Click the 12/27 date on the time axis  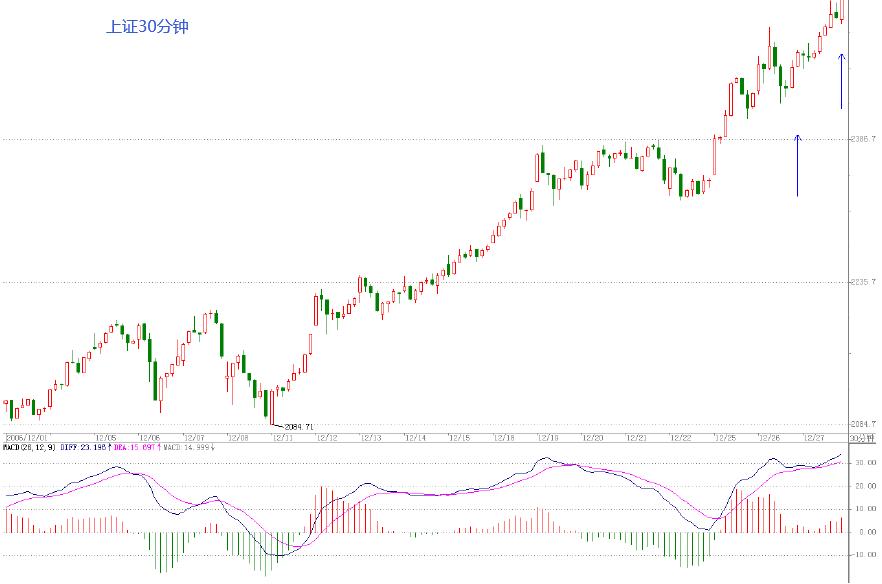click(x=814, y=437)
